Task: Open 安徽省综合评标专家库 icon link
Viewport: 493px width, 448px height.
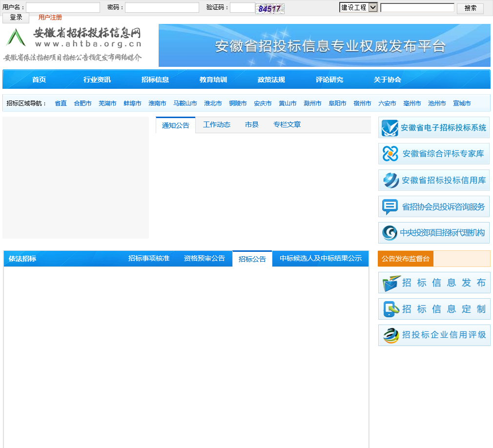Action: click(390, 154)
